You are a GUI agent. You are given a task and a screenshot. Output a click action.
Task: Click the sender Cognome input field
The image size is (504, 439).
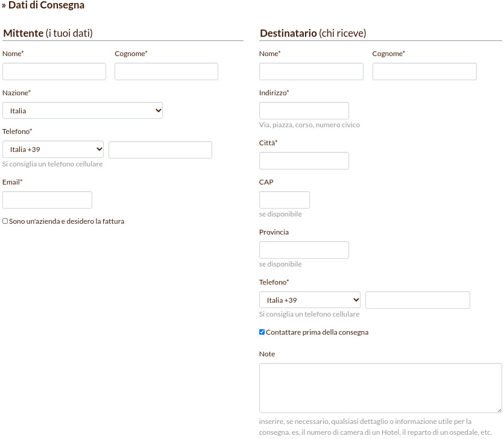pyautogui.click(x=166, y=71)
